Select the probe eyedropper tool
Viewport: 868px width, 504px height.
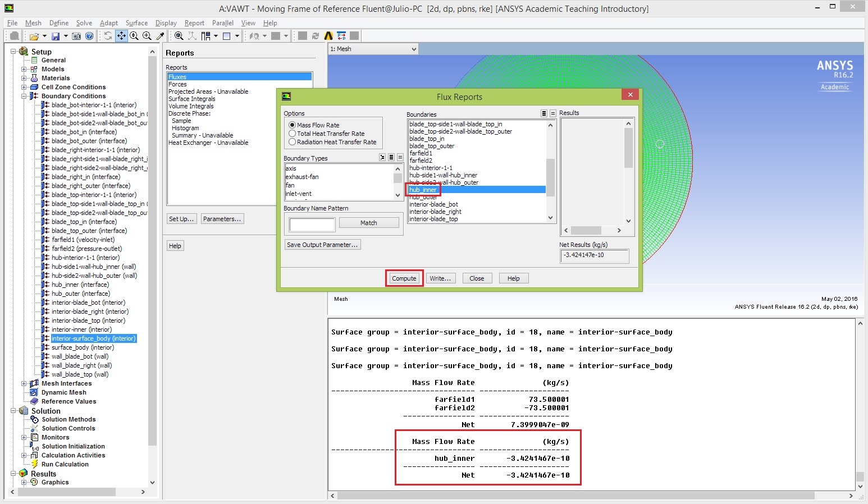tap(160, 36)
